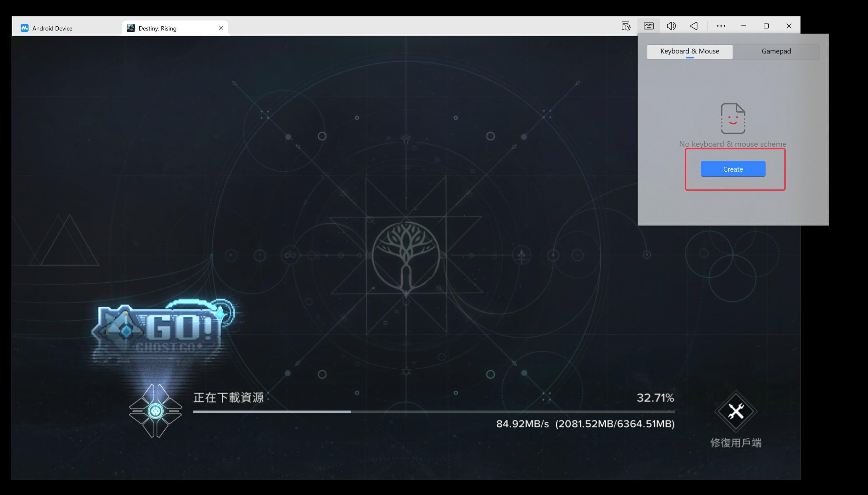The image size is (868, 495).
Task: Maximize the emulator window
Action: coord(766,26)
